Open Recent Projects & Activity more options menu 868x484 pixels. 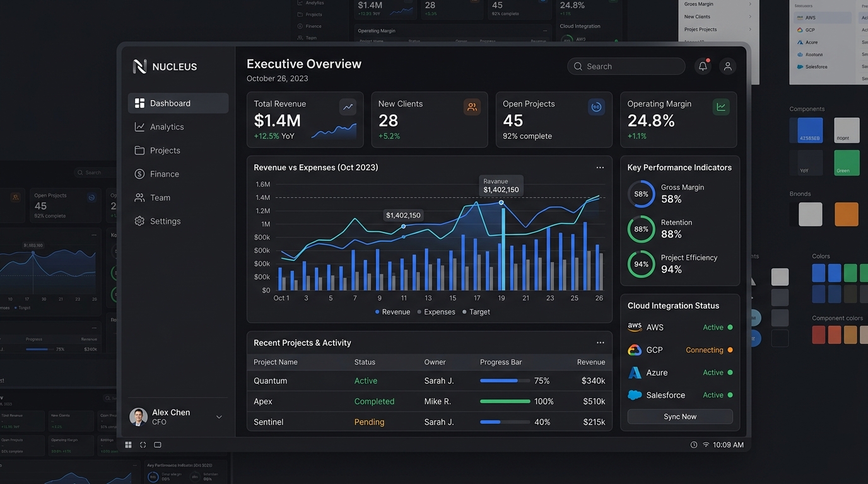600,343
